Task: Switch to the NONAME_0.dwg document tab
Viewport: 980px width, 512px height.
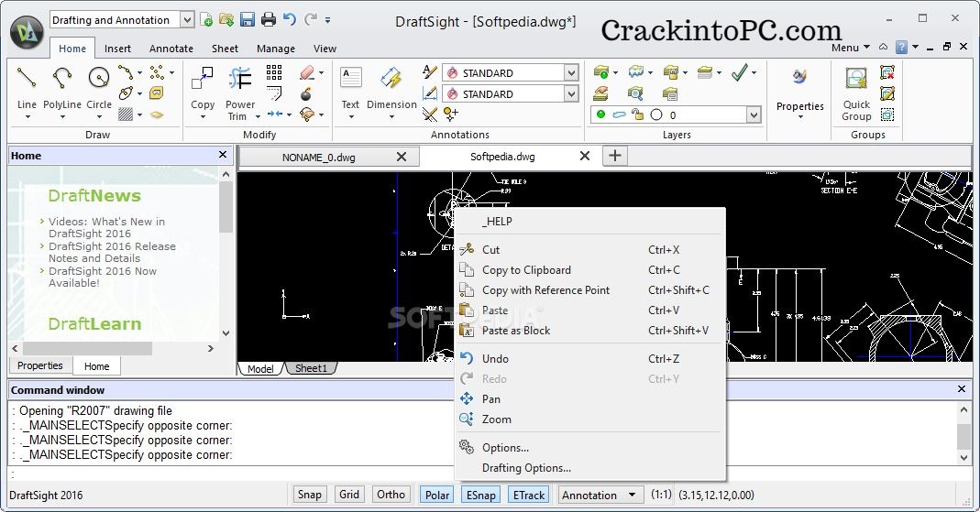Action: (x=319, y=158)
